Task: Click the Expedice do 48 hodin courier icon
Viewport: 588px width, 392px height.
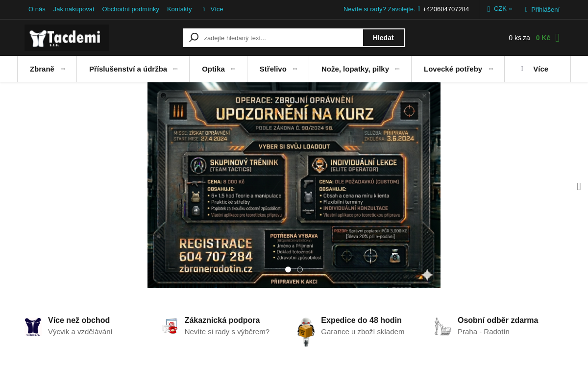Action: (x=306, y=331)
